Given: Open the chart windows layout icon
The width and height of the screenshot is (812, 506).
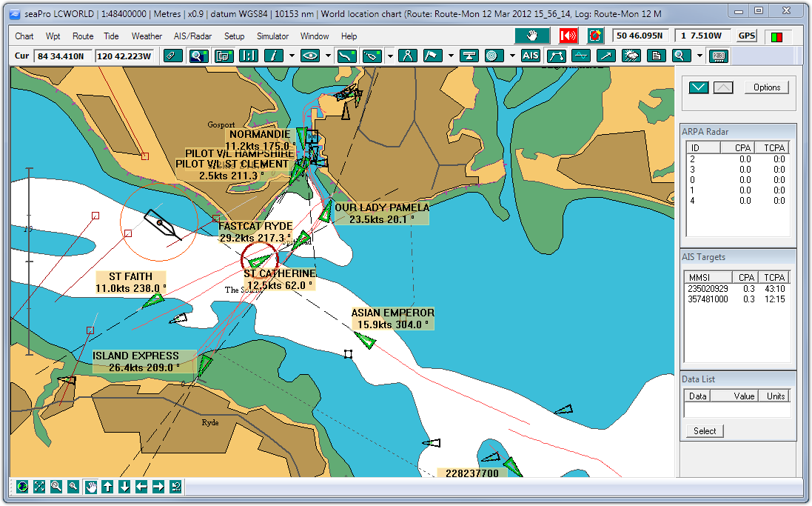Looking at the screenshot, I should 224,56.
